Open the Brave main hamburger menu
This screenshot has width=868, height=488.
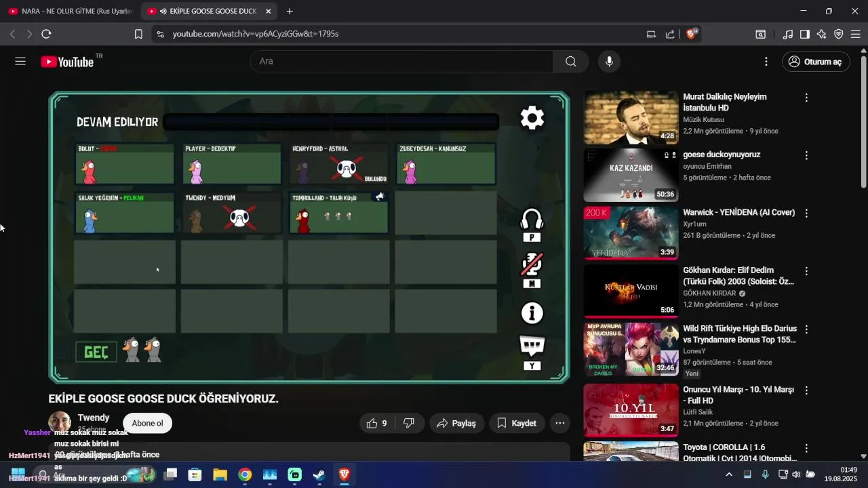pyautogui.click(x=856, y=34)
